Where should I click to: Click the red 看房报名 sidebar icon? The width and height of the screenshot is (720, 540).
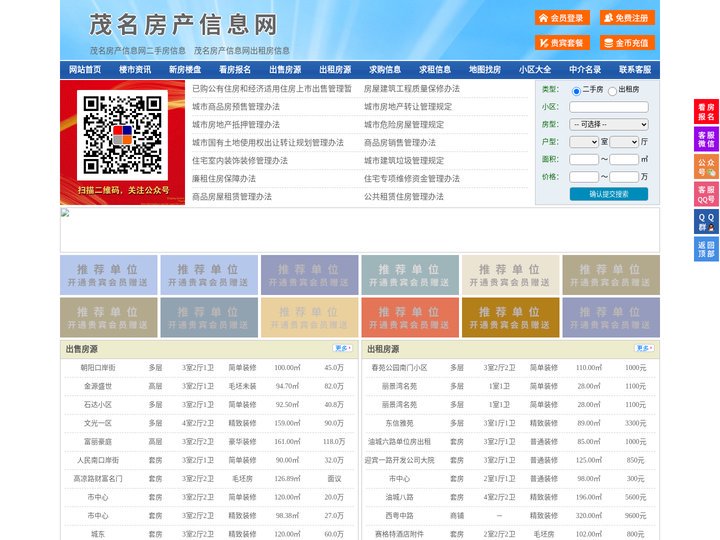point(706,112)
